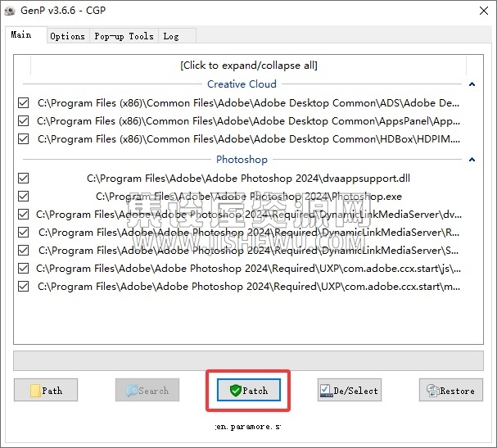
Task: Select the AppsPanel\App... path row text
Action: pos(249,120)
